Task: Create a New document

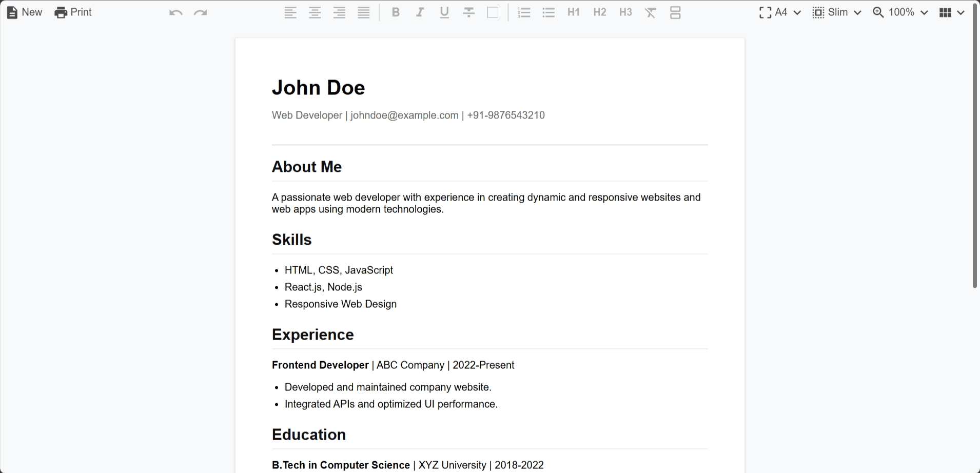Action: pyautogui.click(x=24, y=12)
